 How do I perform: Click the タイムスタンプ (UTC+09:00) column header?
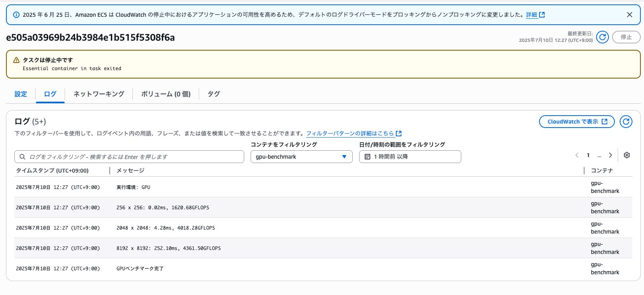52,171
